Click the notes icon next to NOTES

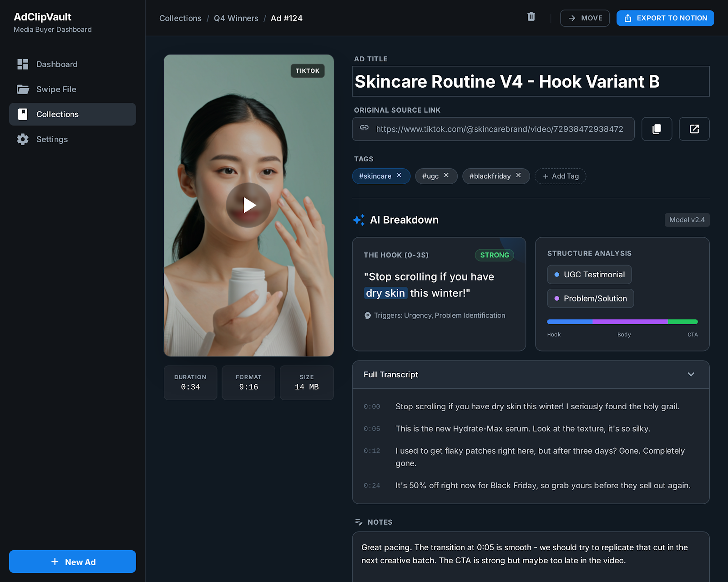pos(359,522)
